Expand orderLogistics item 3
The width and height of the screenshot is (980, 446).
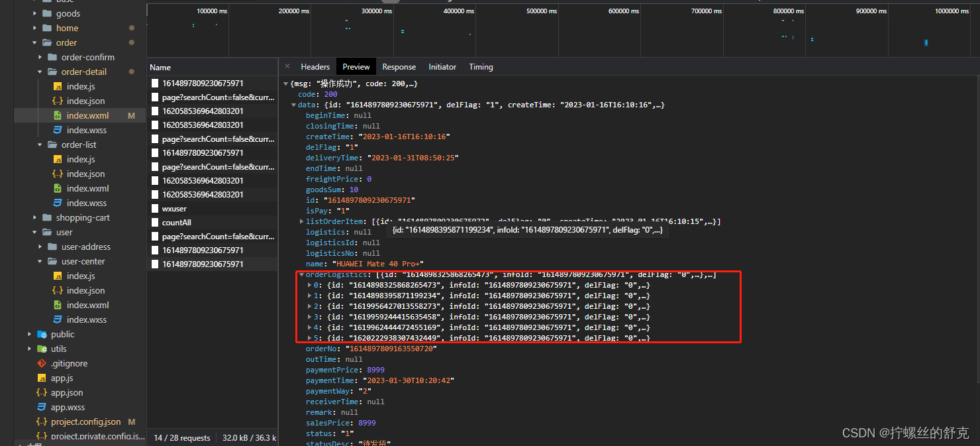(x=309, y=317)
